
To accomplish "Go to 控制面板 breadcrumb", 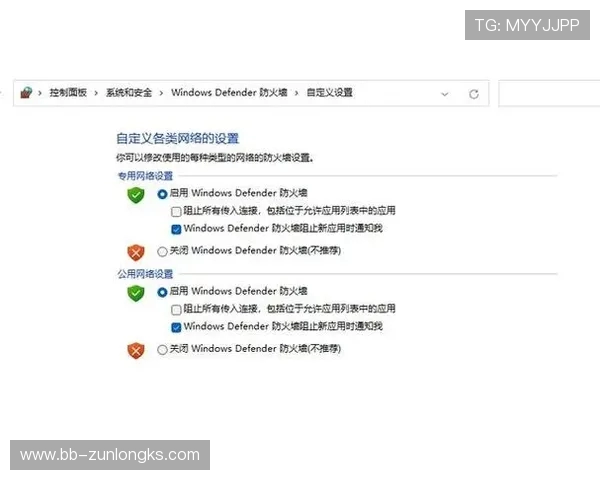I will coord(68,92).
